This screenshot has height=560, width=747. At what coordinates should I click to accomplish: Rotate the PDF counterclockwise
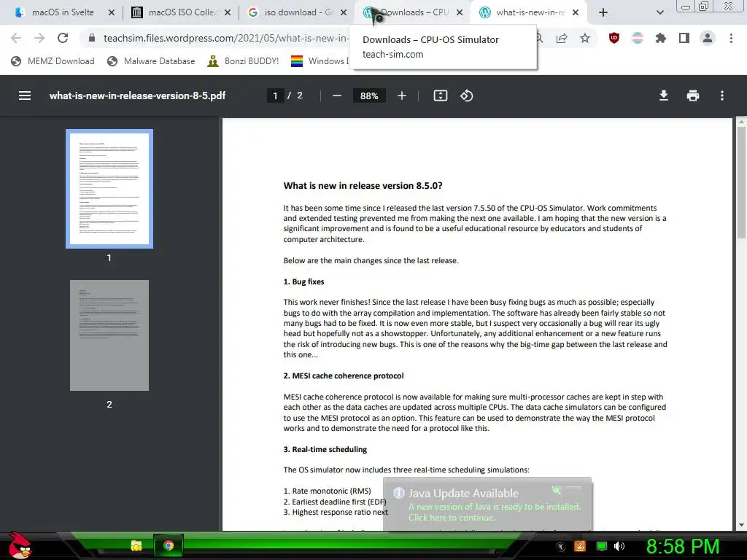coord(466,96)
